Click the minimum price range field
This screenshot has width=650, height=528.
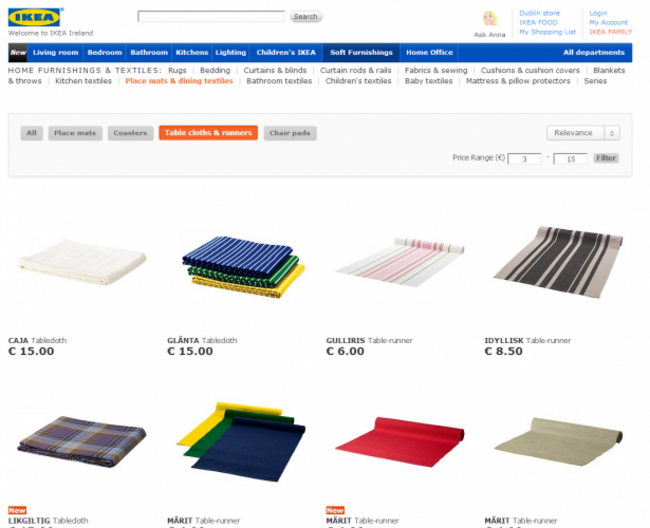[524, 159]
